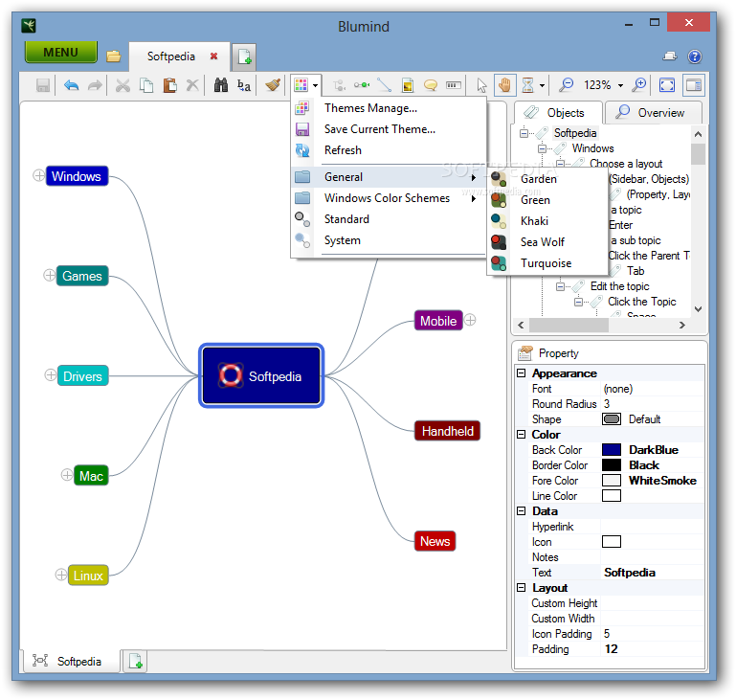736x700 pixels.
Task: Click the Replace text icon
Action: (244, 85)
